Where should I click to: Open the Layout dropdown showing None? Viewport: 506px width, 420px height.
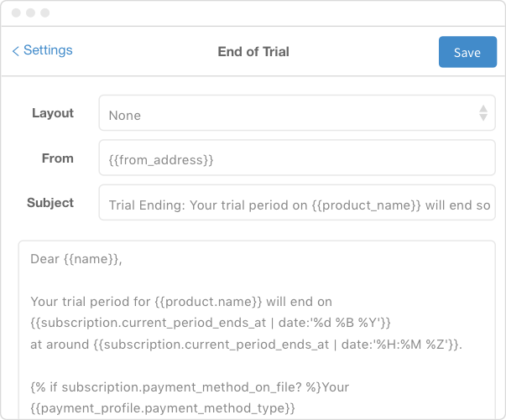point(285,113)
